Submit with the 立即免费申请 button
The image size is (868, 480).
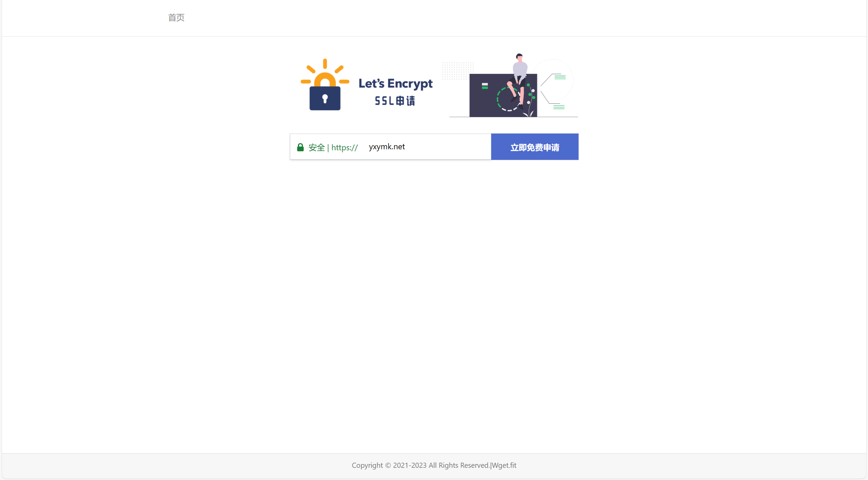click(x=535, y=147)
